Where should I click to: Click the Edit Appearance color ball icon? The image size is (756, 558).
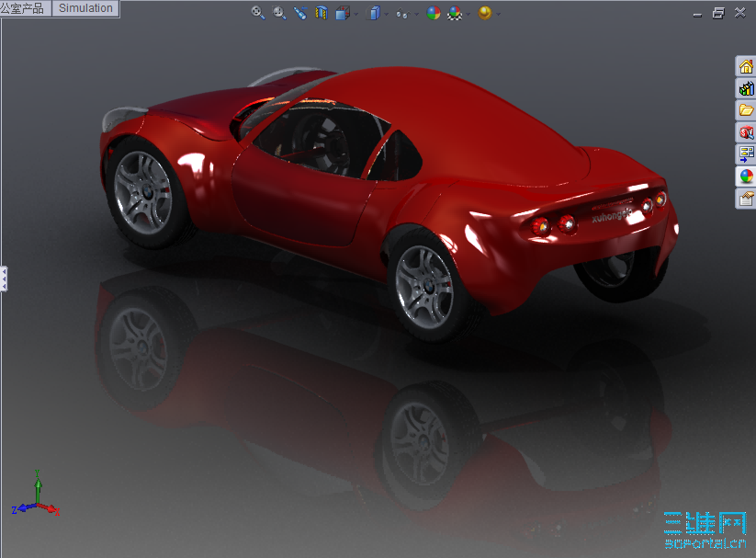point(434,13)
